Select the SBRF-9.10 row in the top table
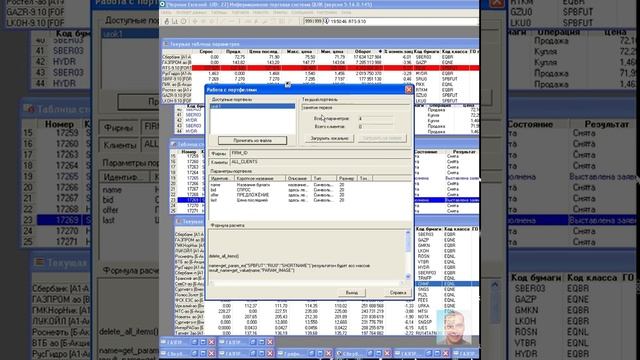The image size is (640, 360). (x=320, y=79)
